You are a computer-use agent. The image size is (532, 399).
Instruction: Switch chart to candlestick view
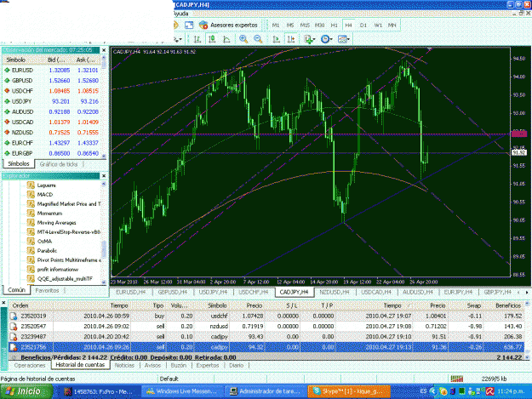(x=212, y=39)
